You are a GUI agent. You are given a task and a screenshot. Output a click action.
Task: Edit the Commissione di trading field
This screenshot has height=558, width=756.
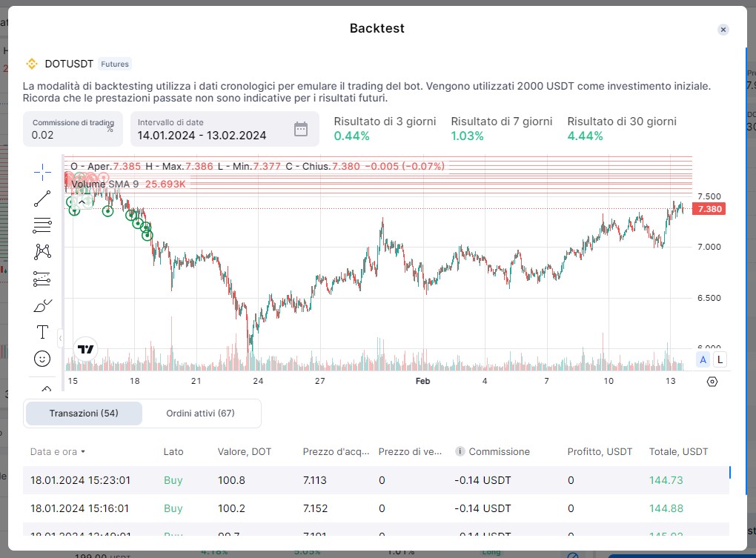pos(67,135)
